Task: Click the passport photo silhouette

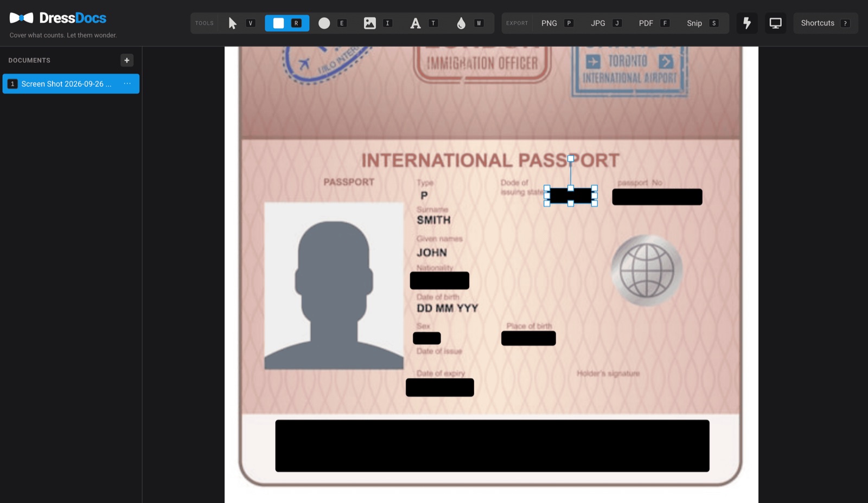Action: 334,286
